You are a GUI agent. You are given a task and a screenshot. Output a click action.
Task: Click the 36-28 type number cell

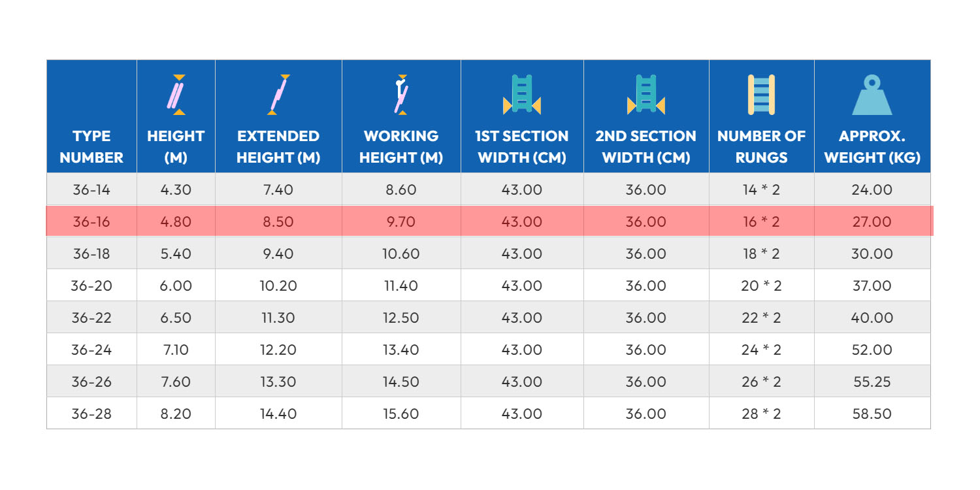click(91, 414)
